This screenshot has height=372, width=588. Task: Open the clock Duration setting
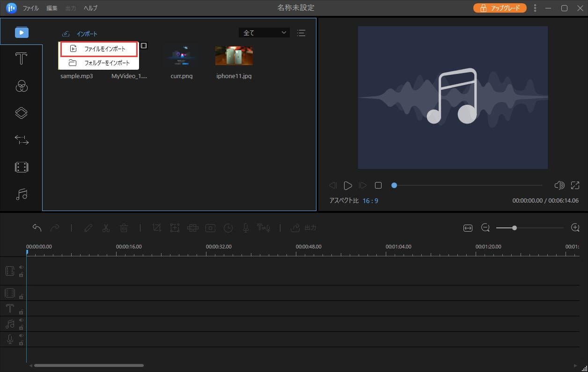tap(228, 228)
